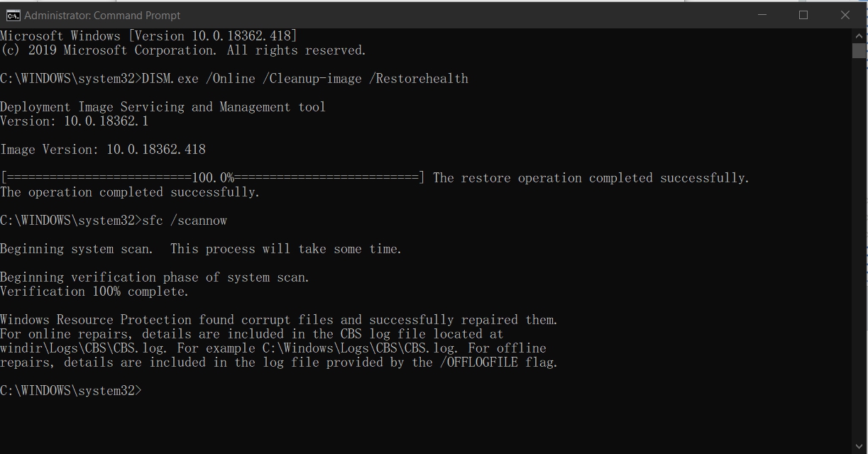Click on the 'sfc /scannow' command text
This screenshot has height=454, width=868.
click(x=185, y=221)
